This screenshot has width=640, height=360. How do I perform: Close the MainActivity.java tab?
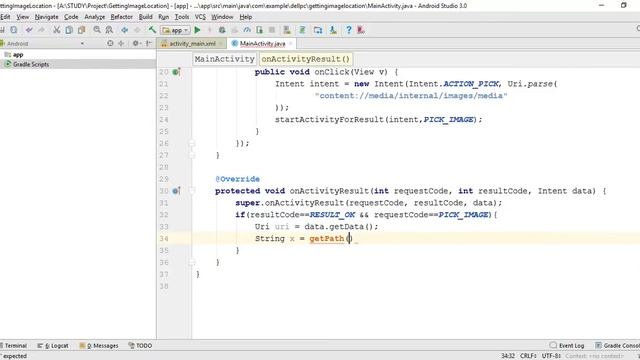pyautogui.click(x=291, y=43)
